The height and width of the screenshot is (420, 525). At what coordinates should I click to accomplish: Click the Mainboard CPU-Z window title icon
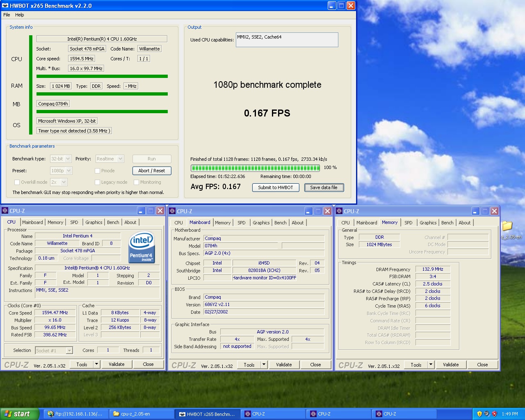172,211
